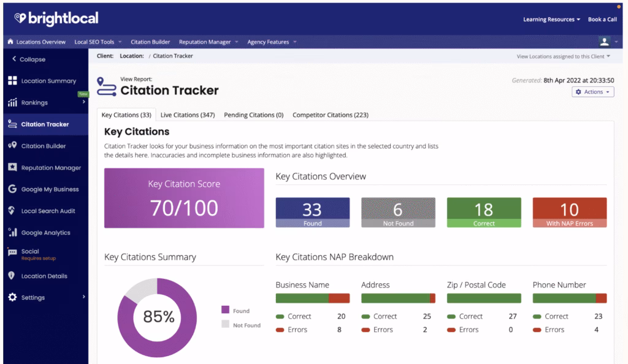
Task: Click the Reputation Manager star icon
Action: pyautogui.click(x=12, y=167)
